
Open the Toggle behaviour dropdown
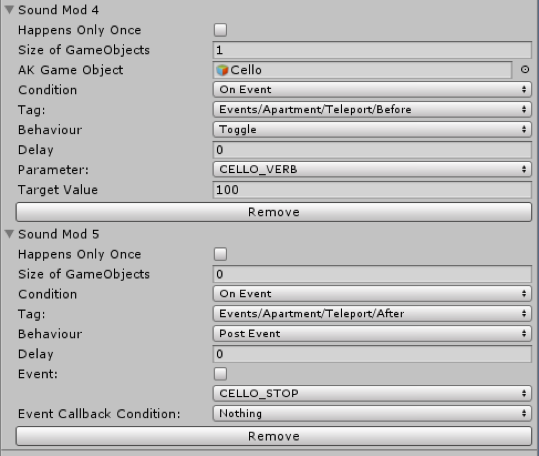pos(372,130)
